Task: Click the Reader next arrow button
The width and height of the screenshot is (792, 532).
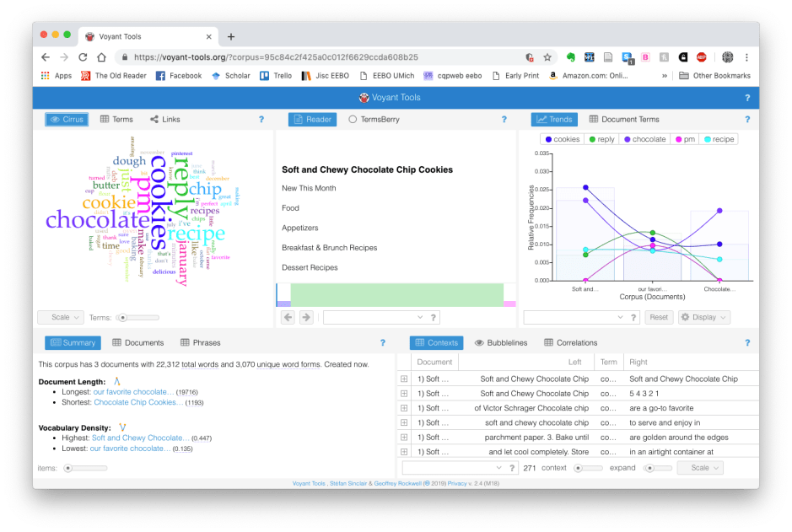Action: (306, 318)
